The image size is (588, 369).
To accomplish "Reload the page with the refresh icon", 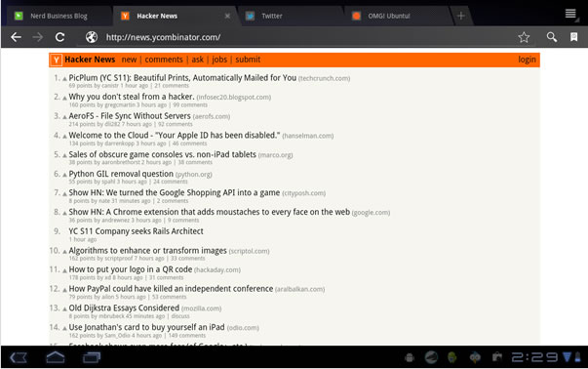I will point(60,37).
